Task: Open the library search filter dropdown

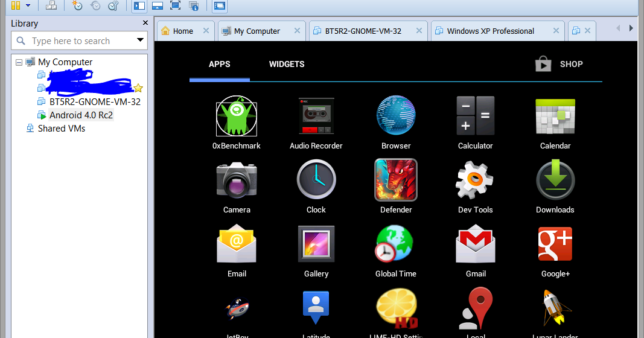Action: pyautogui.click(x=140, y=40)
